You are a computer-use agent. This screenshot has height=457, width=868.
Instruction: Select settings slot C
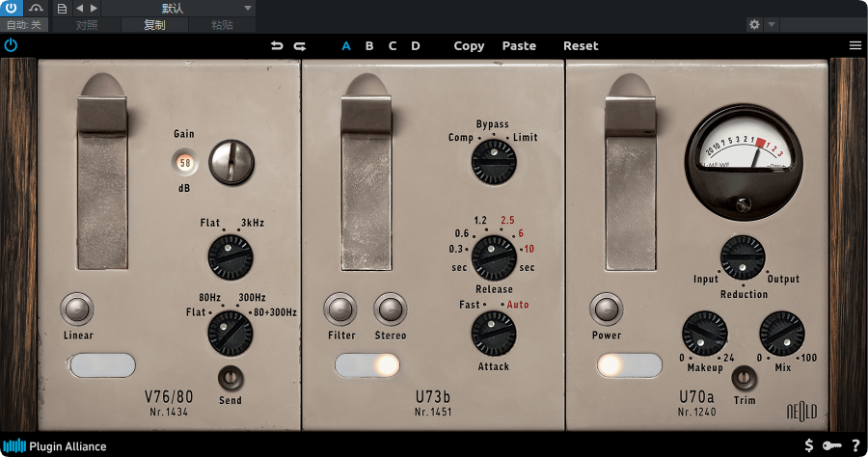[x=393, y=46]
